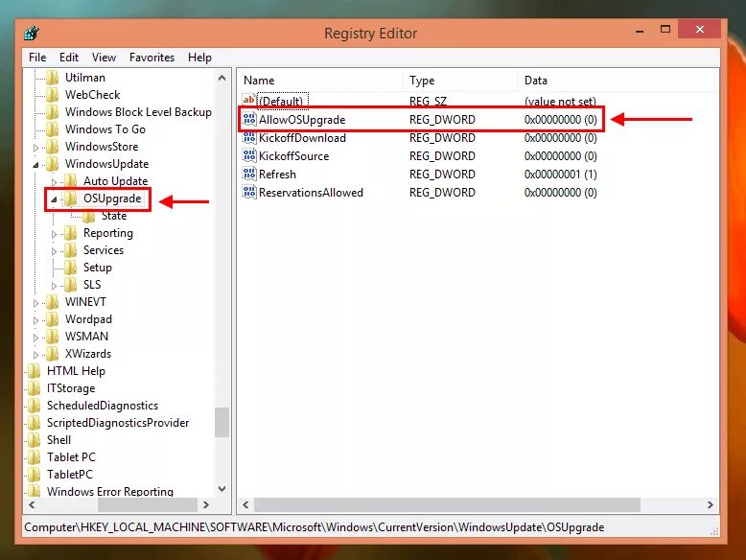Screen dimensions: 746x560
Task: Click the WINEVT folder icon
Action: [x=53, y=302]
